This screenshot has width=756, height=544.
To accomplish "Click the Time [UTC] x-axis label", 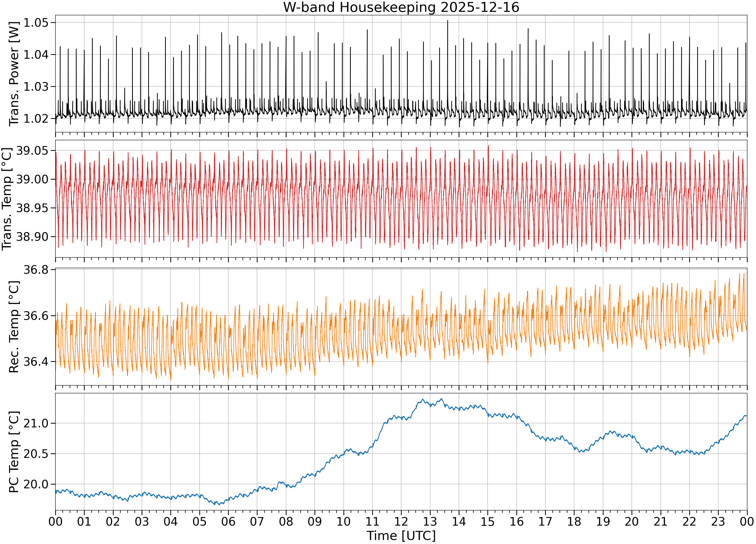I will pos(401,536).
